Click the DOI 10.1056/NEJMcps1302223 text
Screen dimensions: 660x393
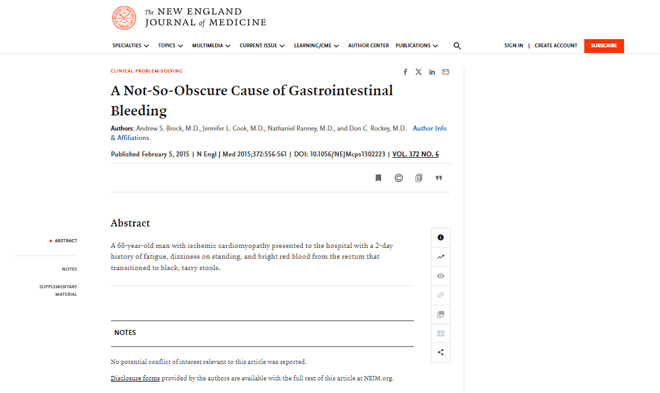[339, 154]
